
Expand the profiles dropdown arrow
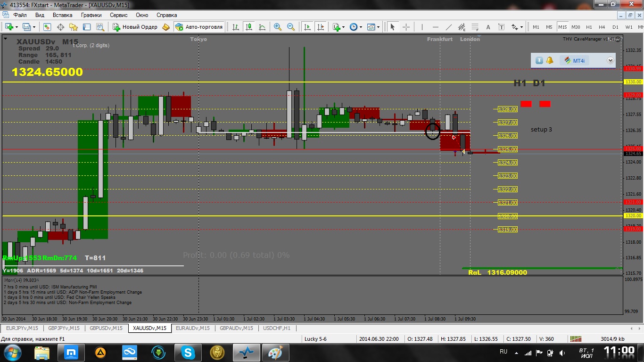point(34,27)
